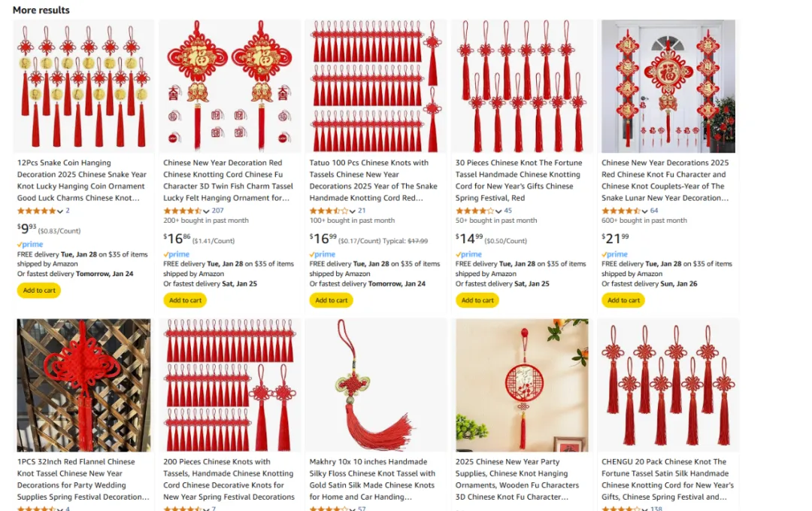Add the $16.86 Fu character knot to cart
The image size is (812, 511).
pyautogui.click(x=185, y=300)
